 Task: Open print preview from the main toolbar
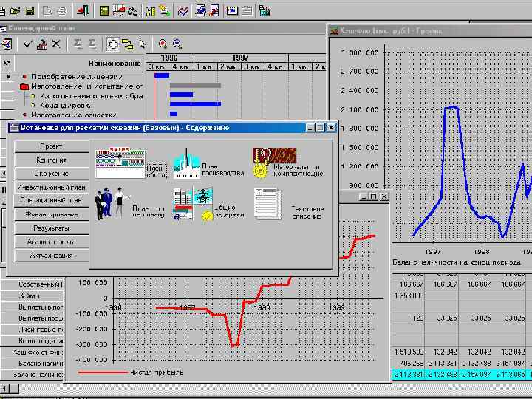[47, 11]
